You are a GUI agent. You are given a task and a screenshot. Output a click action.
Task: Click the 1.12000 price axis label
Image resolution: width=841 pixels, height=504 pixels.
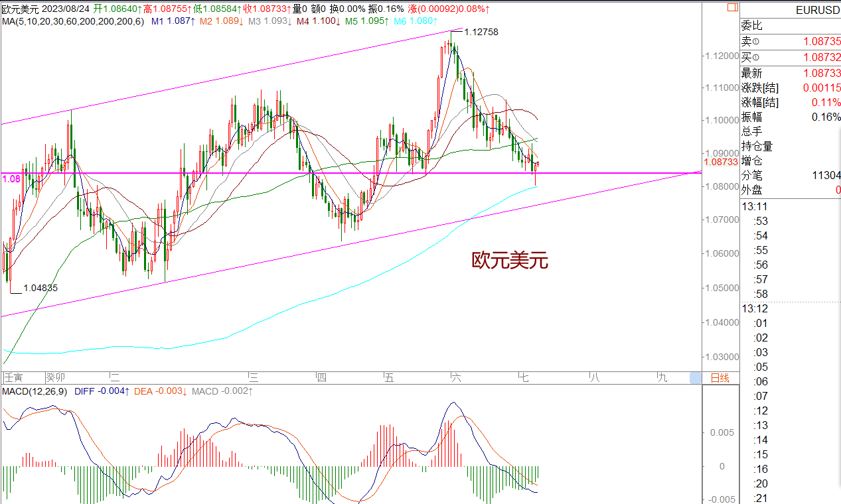pos(722,56)
